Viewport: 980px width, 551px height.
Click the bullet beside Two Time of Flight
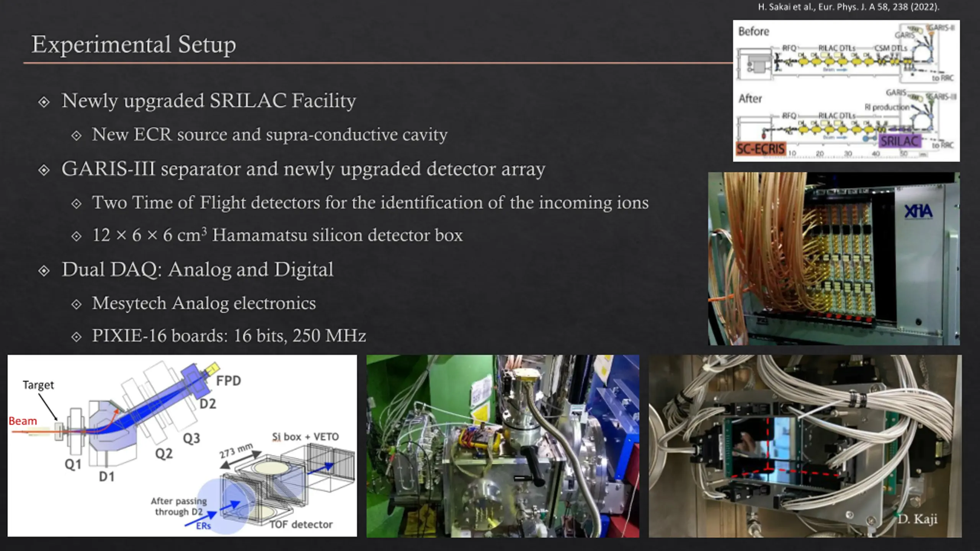(77, 204)
